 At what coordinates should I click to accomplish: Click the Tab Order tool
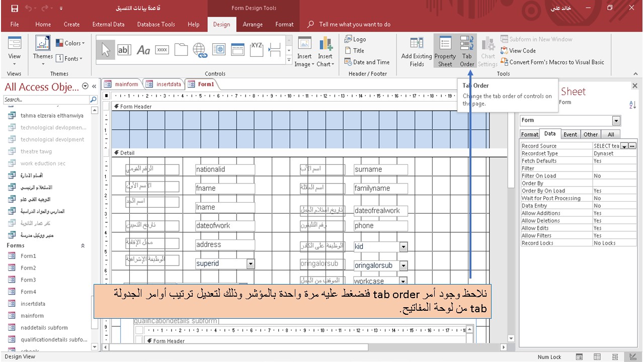pos(467,50)
